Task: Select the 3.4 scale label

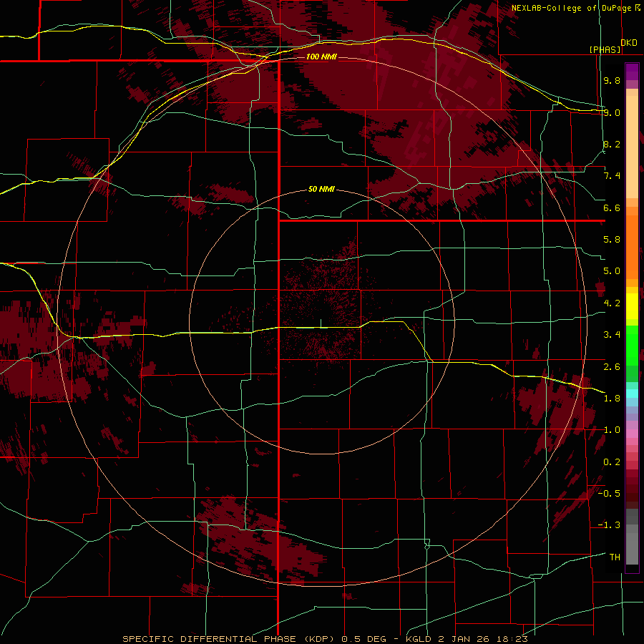Action: coord(612,335)
